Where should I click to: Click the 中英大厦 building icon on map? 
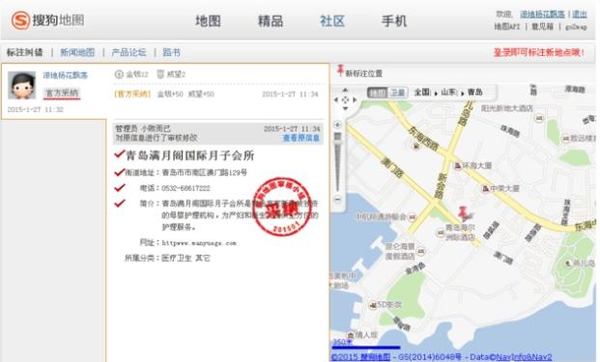point(485,189)
